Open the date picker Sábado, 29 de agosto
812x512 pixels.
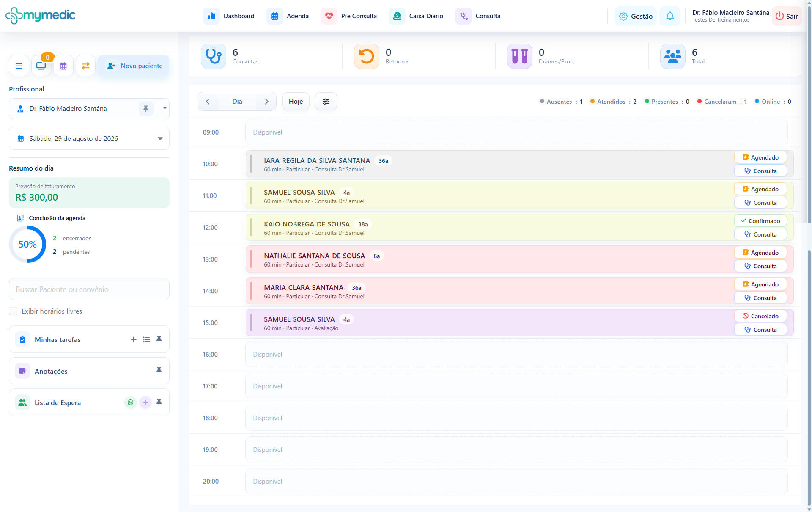click(89, 138)
